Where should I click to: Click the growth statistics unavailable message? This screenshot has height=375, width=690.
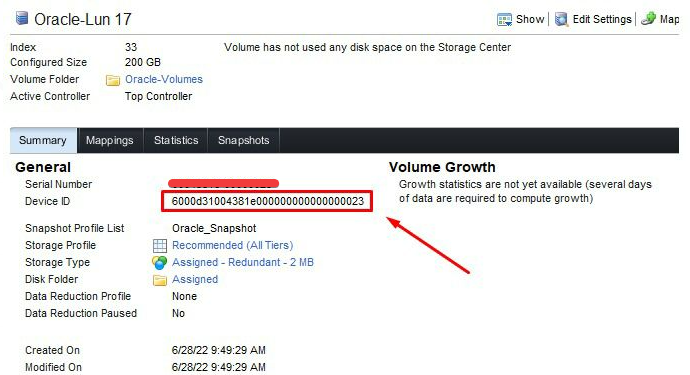(x=525, y=191)
